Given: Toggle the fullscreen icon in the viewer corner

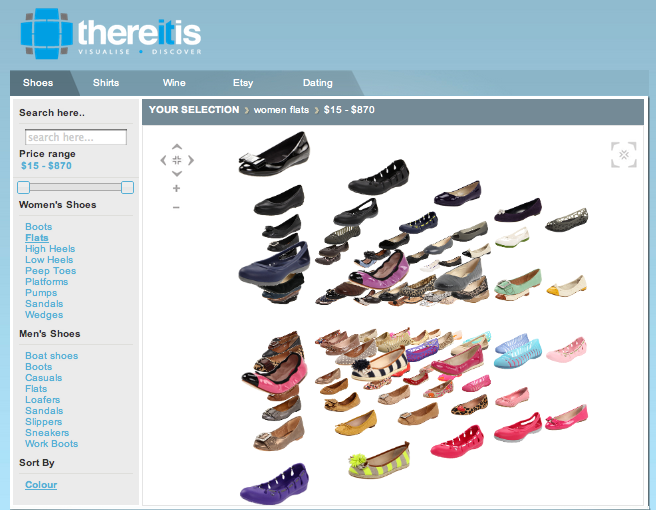Looking at the screenshot, I should (623, 154).
